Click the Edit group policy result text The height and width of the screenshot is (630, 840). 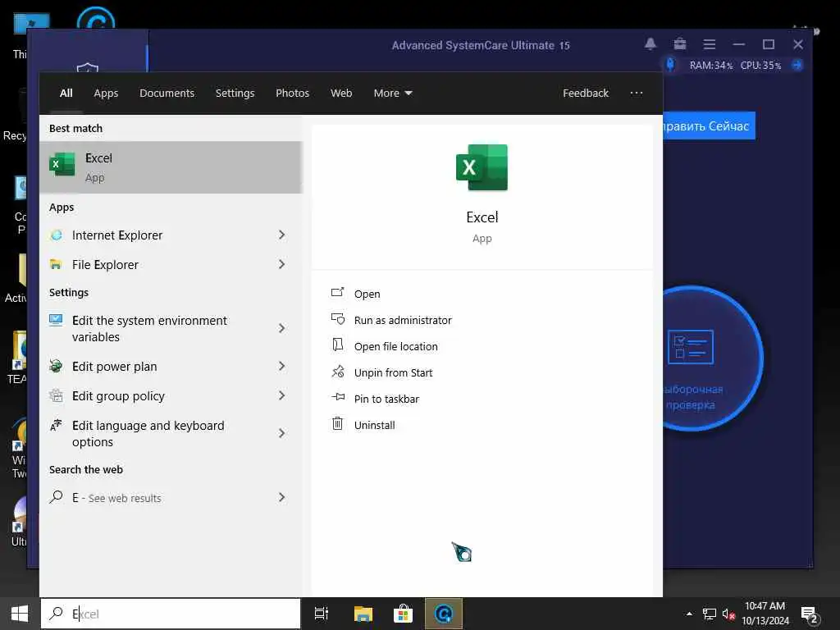[118, 396]
